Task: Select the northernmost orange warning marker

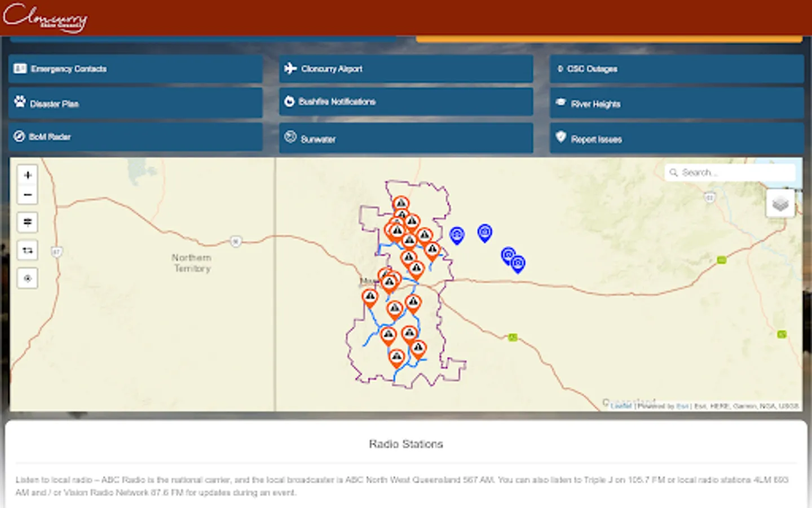Action: 401,204
